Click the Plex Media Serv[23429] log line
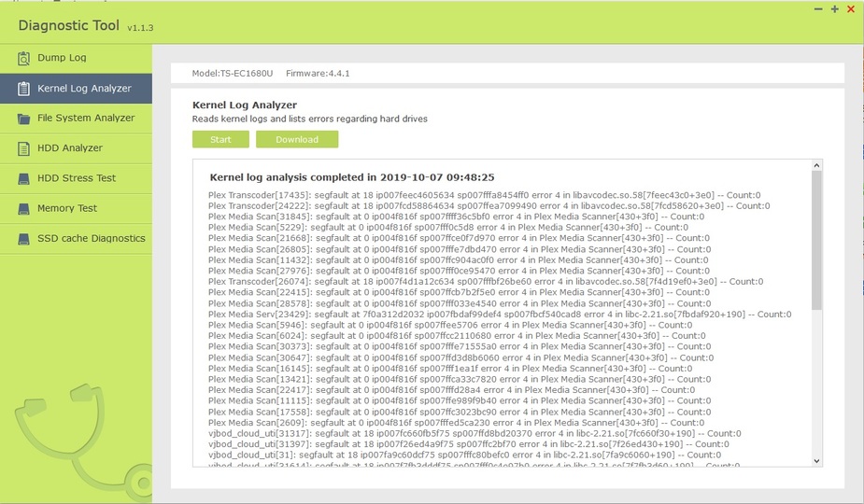Viewport: 864px width, 504px height. (500, 315)
